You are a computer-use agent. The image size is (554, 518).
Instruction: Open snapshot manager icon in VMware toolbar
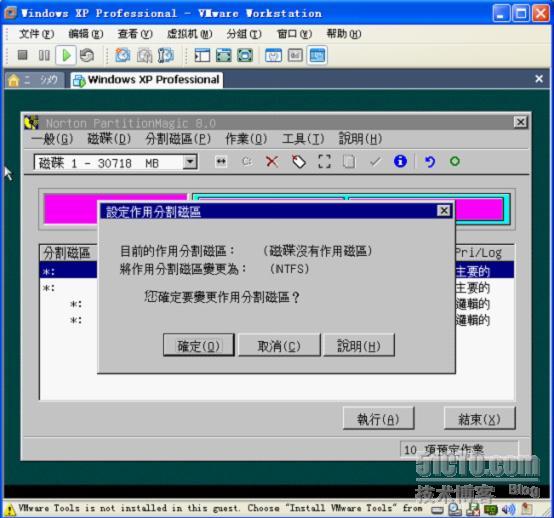coord(165,55)
